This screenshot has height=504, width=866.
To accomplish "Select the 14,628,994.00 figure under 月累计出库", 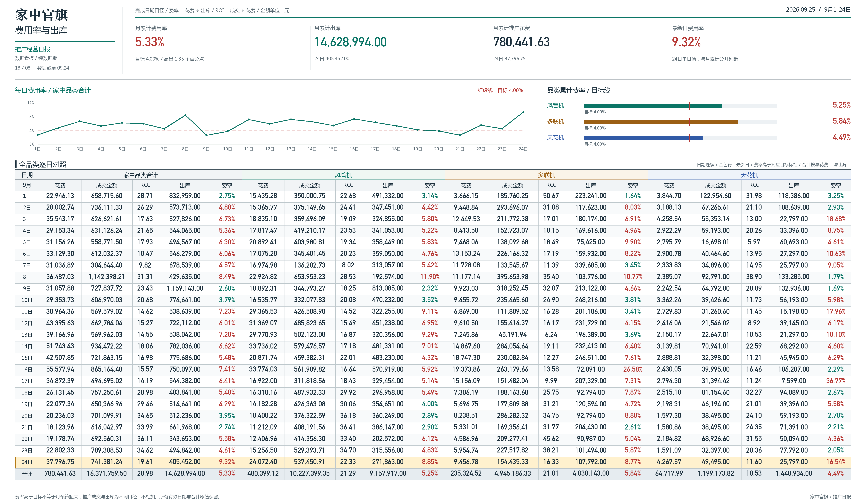I will pyautogui.click(x=350, y=42).
